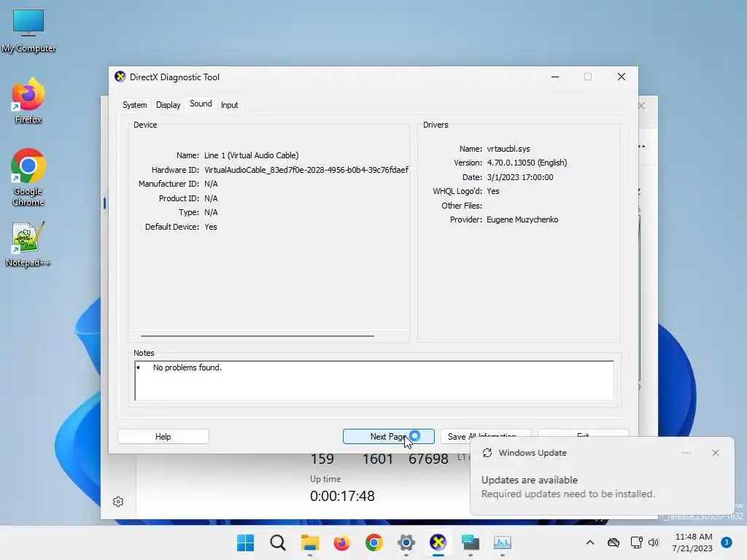Open File Explorer from the taskbar
The width and height of the screenshot is (747, 560).
[309, 542]
